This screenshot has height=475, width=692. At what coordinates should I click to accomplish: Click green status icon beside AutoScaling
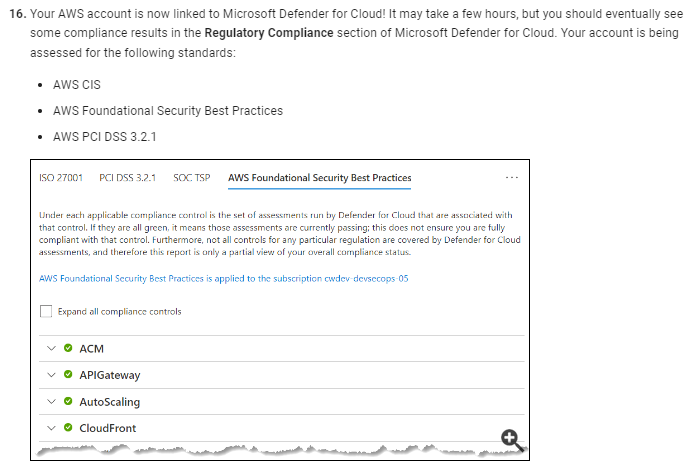(68, 401)
